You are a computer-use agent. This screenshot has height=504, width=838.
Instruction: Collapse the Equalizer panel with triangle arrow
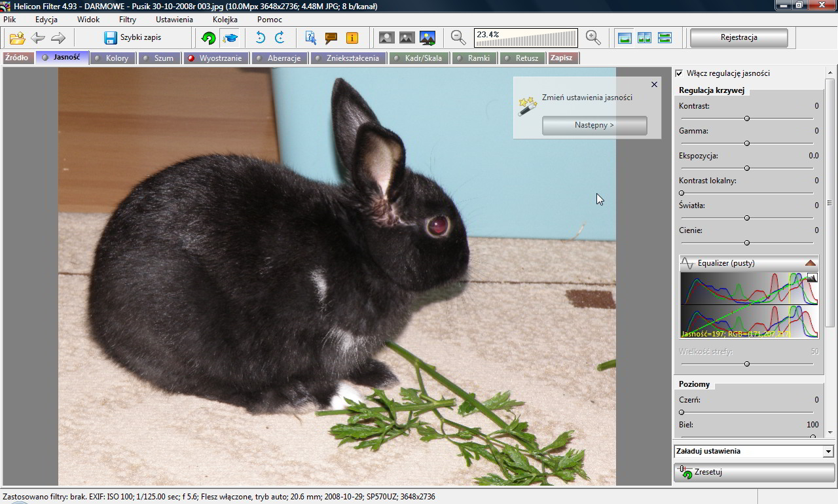[811, 263]
